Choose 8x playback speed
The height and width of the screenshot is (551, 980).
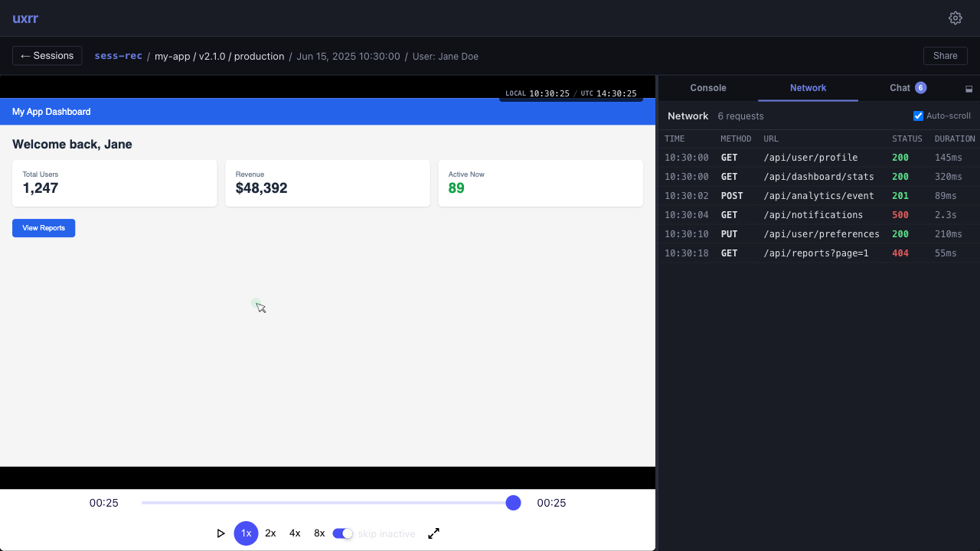coord(319,533)
